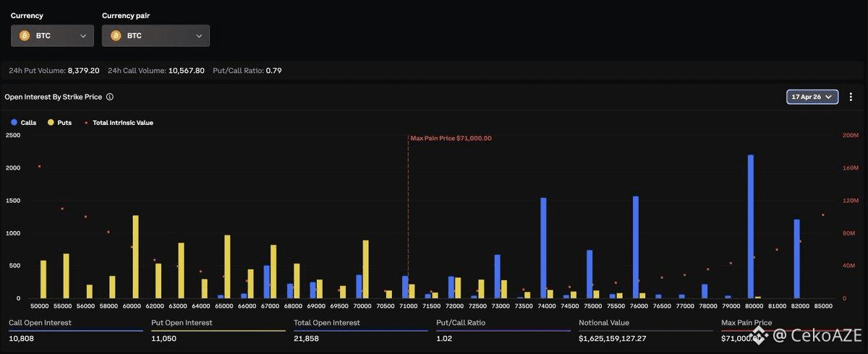Click the Call Open Interest value 10,808
The height and width of the screenshot is (354, 868).
(22, 338)
